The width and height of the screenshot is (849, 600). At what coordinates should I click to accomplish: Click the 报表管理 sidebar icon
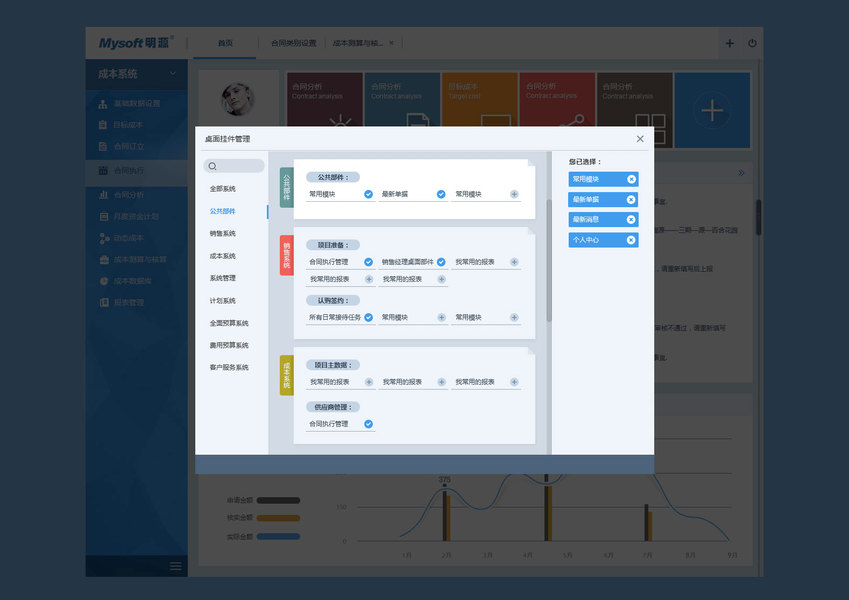[x=104, y=303]
